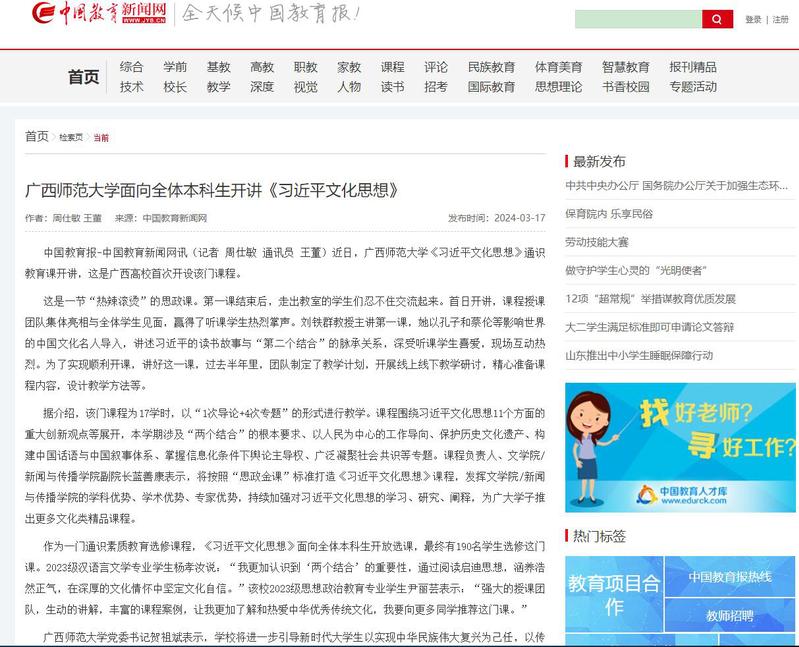
Task: Open 山东推出中小学生睡眠保障行动 article
Action: (639, 355)
